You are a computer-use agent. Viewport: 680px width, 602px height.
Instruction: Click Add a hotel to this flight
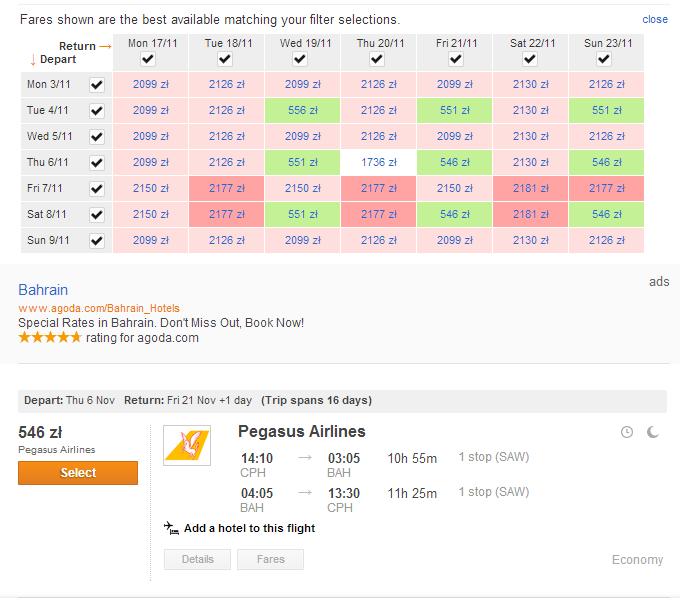click(249, 528)
